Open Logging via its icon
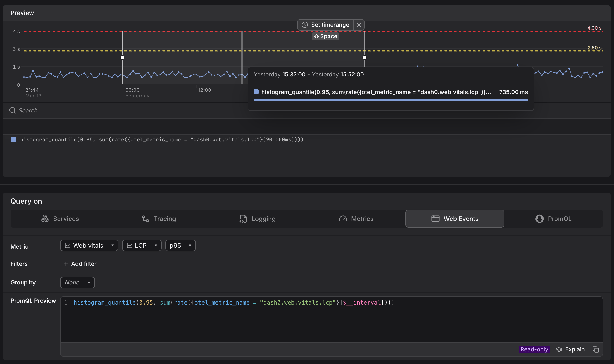Viewport: 614px width, 364px height. click(243, 219)
